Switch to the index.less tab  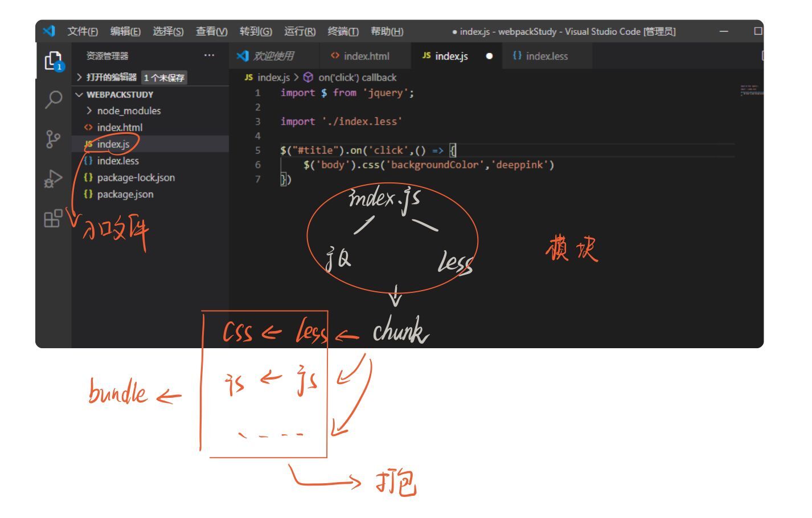coord(548,56)
